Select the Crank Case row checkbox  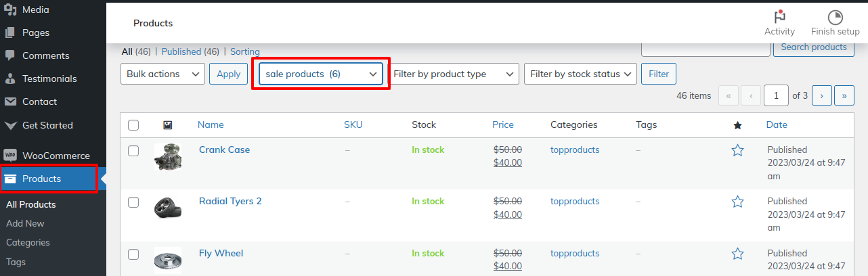(x=133, y=151)
